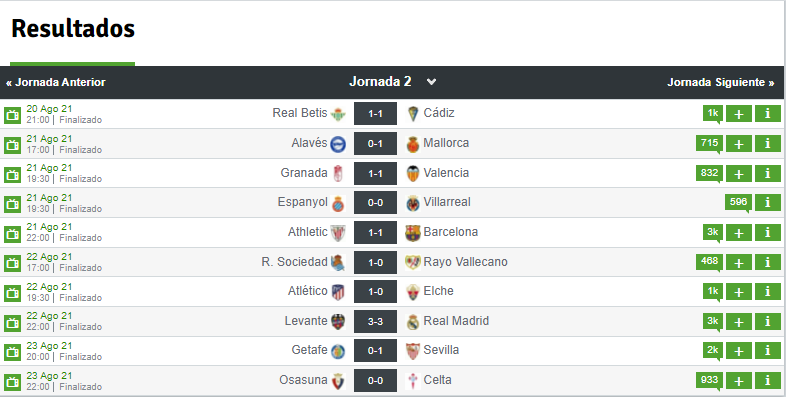Screen dimensions: 786x397
Task: Go to Jornada Siguiente
Action: coord(720,82)
